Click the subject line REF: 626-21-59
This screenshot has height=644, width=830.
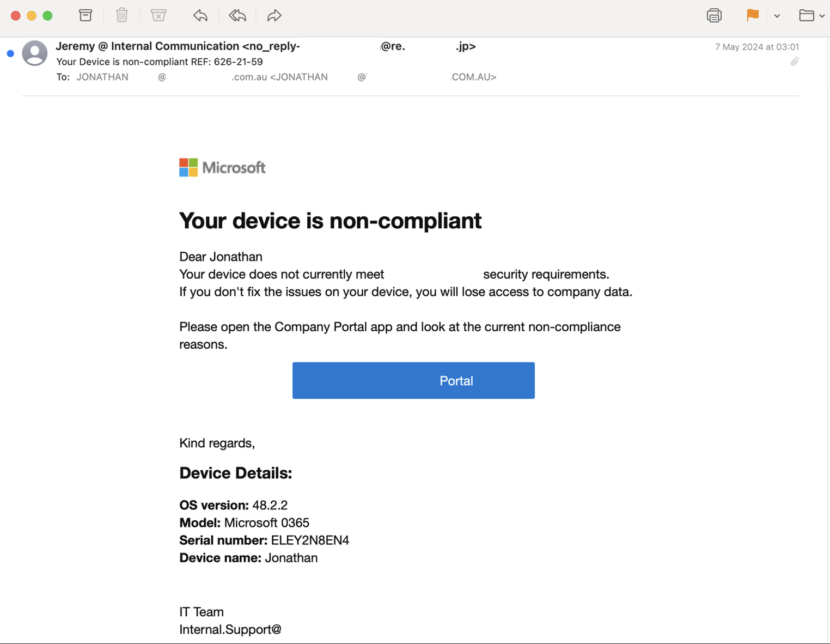[160, 62]
